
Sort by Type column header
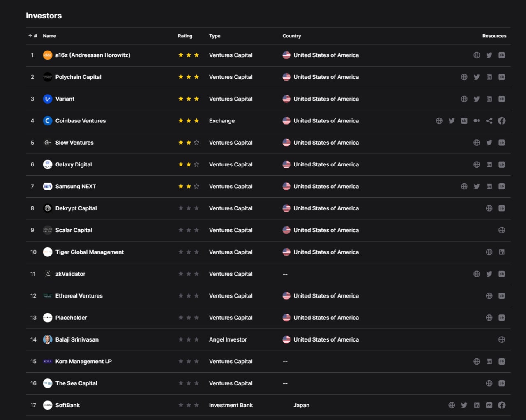[215, 36]
